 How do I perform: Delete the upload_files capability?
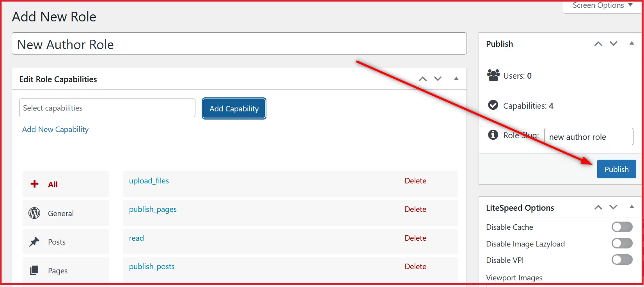(415, 181)
